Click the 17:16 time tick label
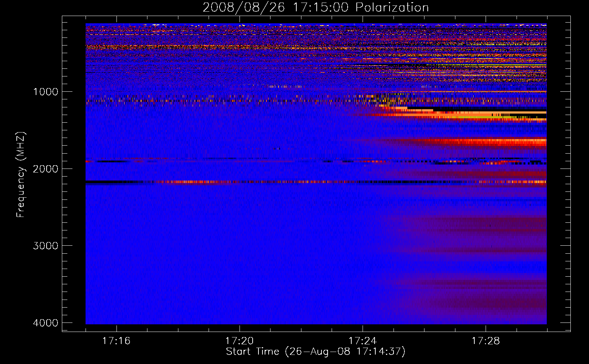This screenshot has height=364, width=589. click(116, 341)
